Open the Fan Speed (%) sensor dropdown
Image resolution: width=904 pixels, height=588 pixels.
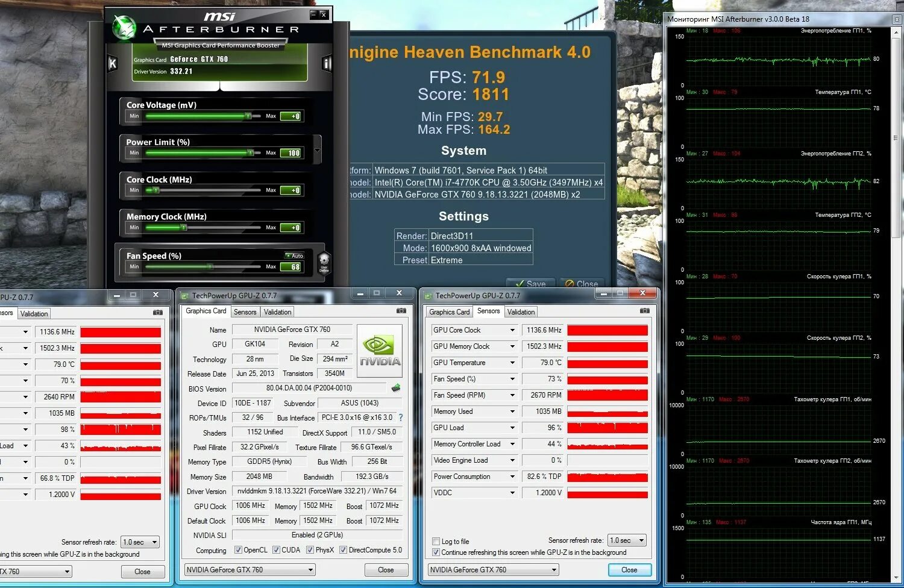pyautogui.click(x=512, y=379)
